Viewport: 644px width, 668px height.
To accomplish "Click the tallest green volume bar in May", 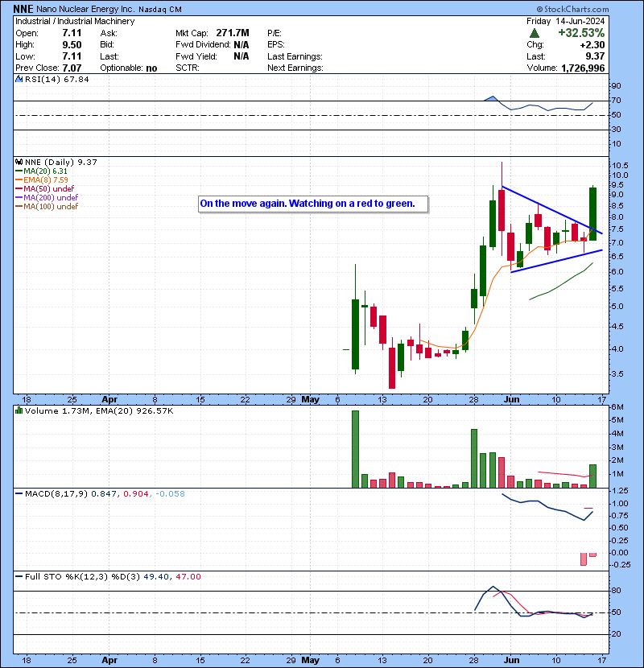I will [356, 449].
